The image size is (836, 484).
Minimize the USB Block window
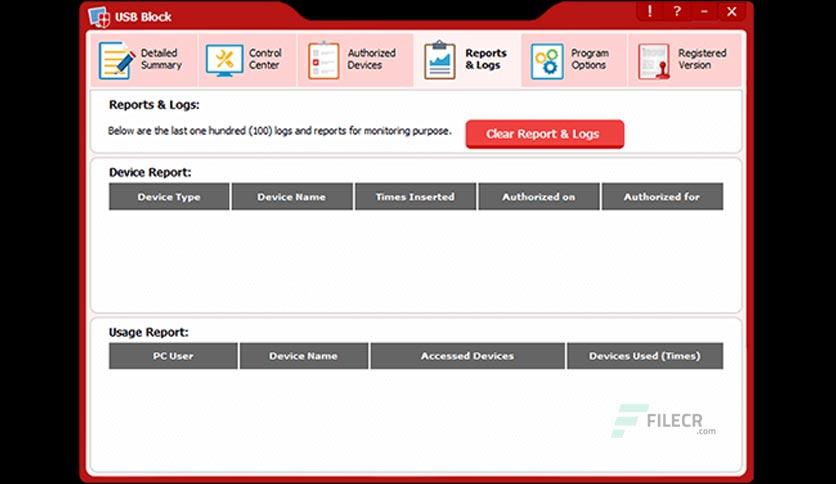704,11
